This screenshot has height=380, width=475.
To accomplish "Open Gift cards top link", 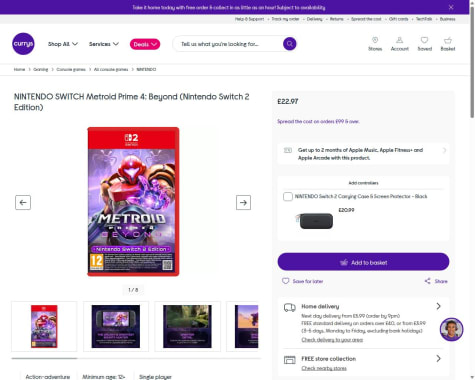I will (x=398, y=19).
